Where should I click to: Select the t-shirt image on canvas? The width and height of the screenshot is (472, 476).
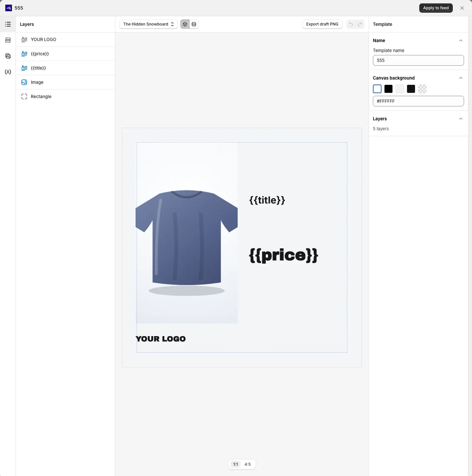tap(187, 233)
